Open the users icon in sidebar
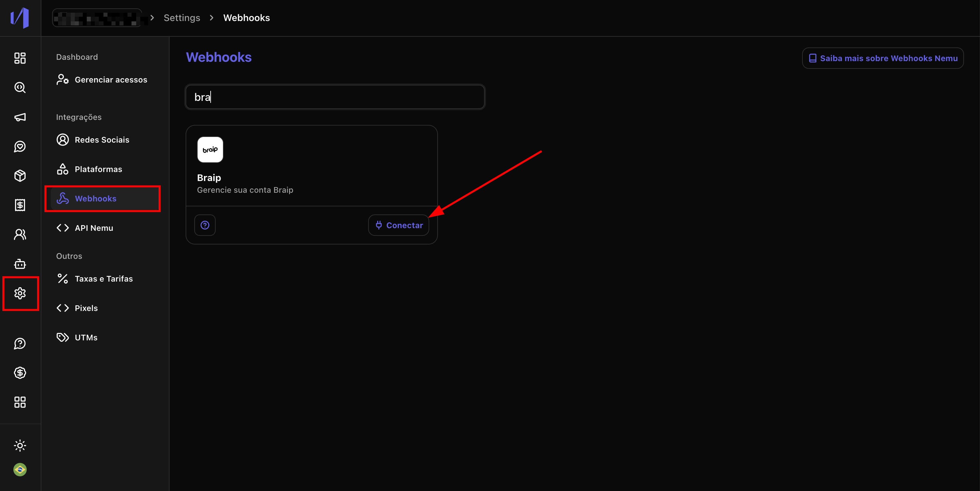Image resolution: width=980 pixels, height=491 pixels. tap(20, 234)
